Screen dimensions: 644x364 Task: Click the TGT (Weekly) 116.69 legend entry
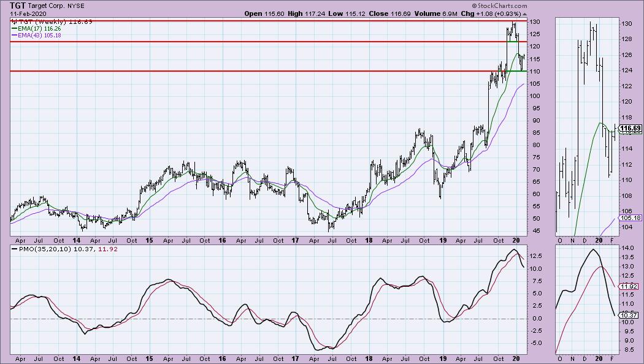click(x=55, y=21)
